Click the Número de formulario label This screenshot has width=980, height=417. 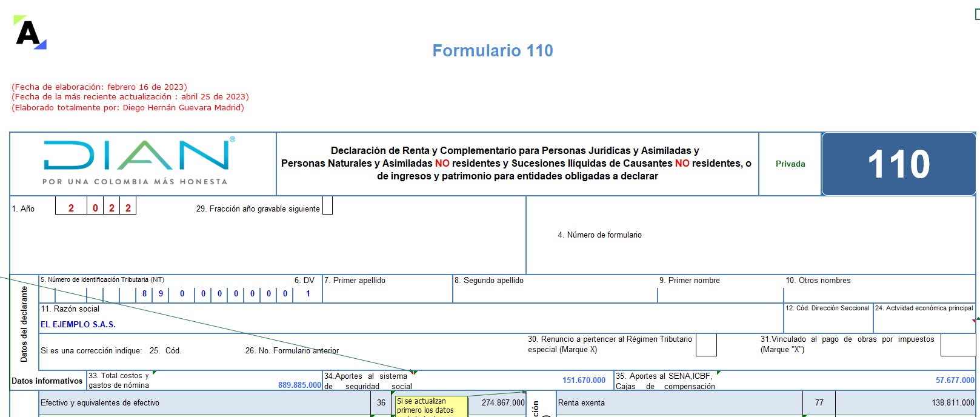(x=599, y=235)
